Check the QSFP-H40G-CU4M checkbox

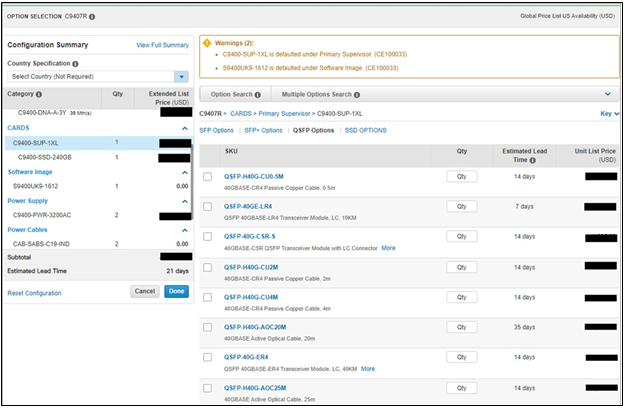(x=207, y=297)
